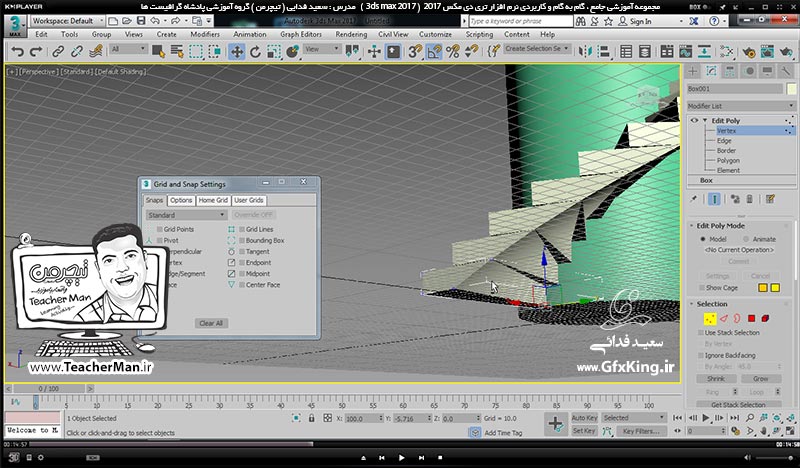Select the Element sub-object red cube icon
This screenshot has width=800, height=468.
click(x=765, y=318)
